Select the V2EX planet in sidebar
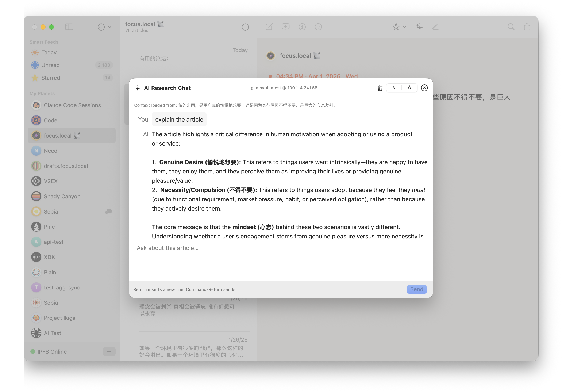562x392 pixels. coord(51,181)
